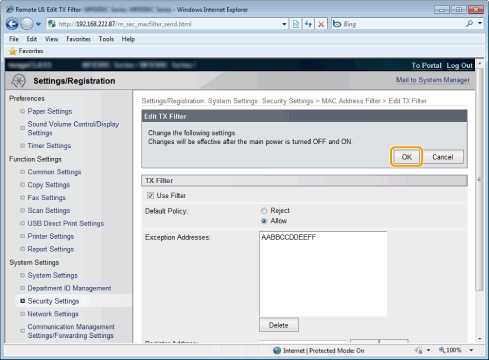Open Communication Management Settings/Forwarding Settings
This screenshot has width=489, height=360.
pos(71,331)
